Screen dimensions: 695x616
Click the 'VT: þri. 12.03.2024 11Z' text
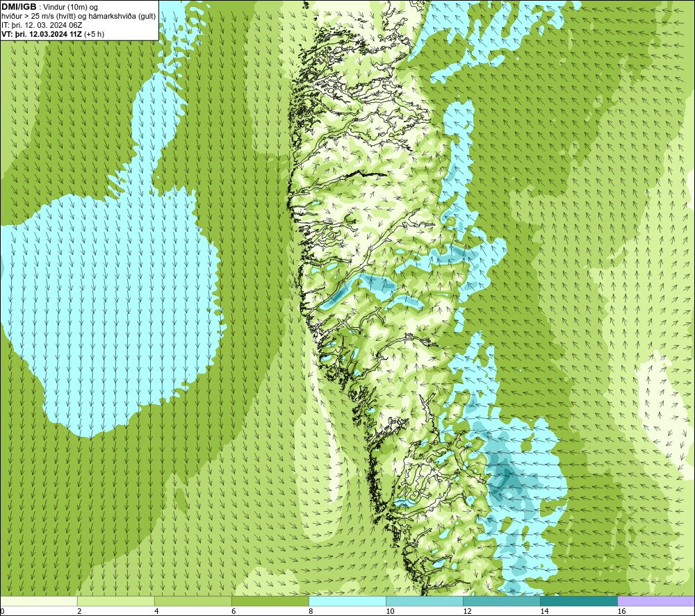pyautogui.click(x=42, y=34)
